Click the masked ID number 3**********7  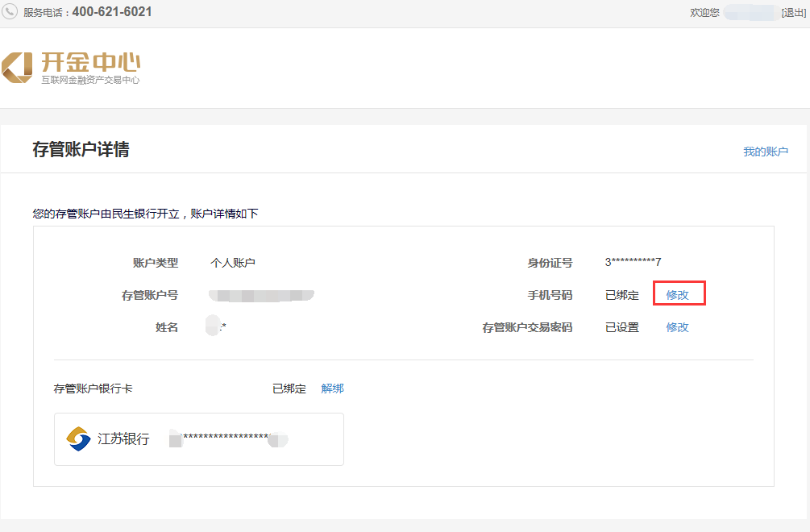[x=633, y=262]
